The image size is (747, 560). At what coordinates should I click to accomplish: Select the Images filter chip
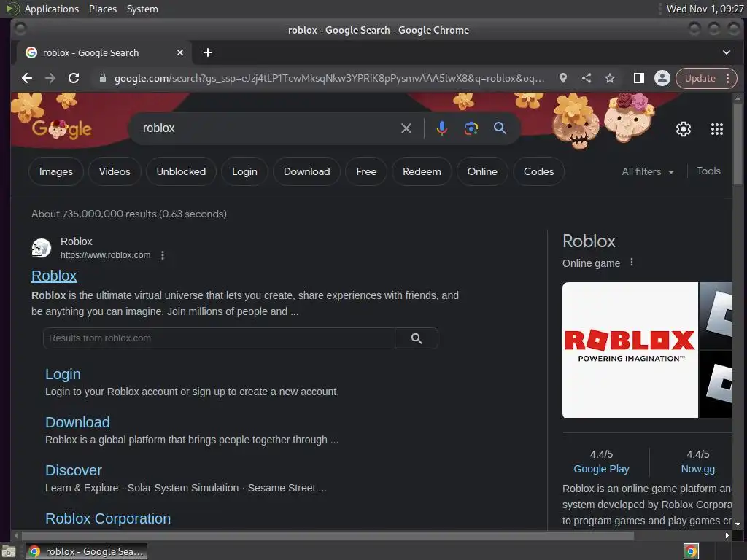tap(55, 171)
